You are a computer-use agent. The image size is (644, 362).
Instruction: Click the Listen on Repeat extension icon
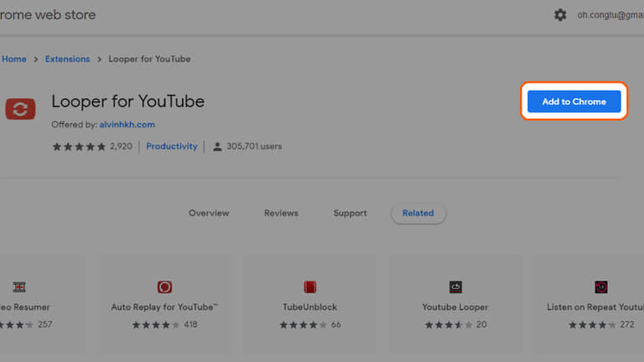click(600, 287)
